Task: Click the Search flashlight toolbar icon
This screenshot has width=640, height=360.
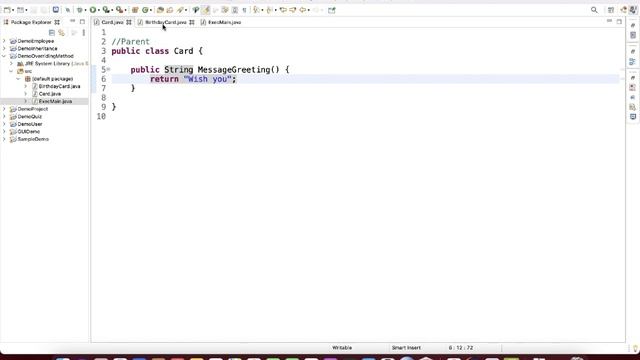Action: pyautogui.click(x=180, y=10)
